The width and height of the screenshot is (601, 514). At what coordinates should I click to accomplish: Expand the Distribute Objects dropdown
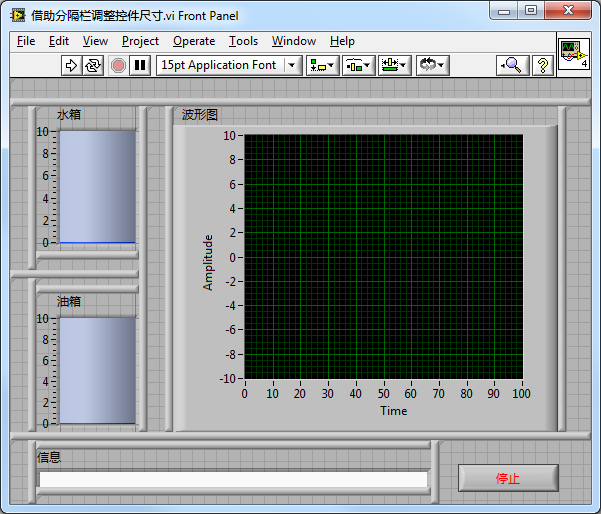click(358, 65)
